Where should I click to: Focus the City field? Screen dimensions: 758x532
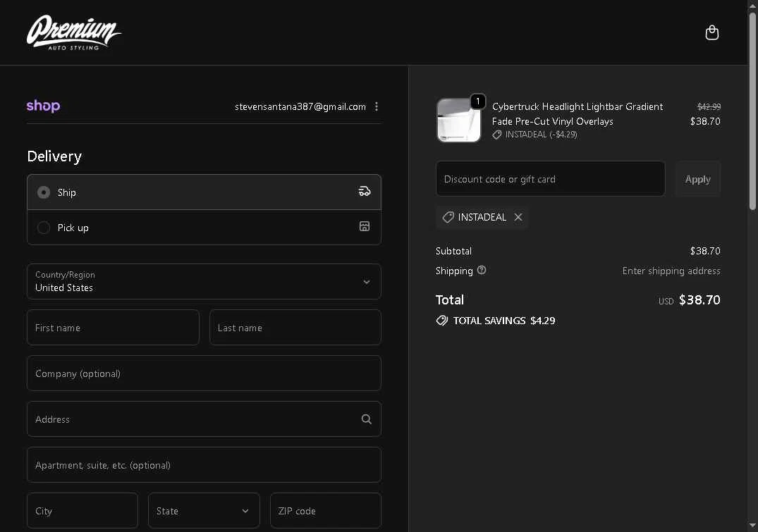pyautogui.click(x=82, y=510)
